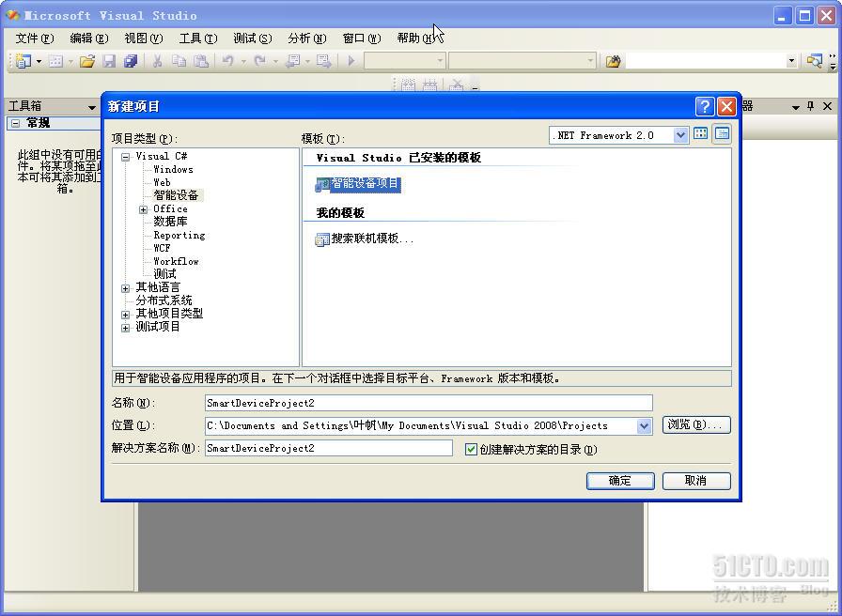This screenshot has height=616, width=842.
Task: Click the Save floppy disk icon
Action: (x=110, y=61)
